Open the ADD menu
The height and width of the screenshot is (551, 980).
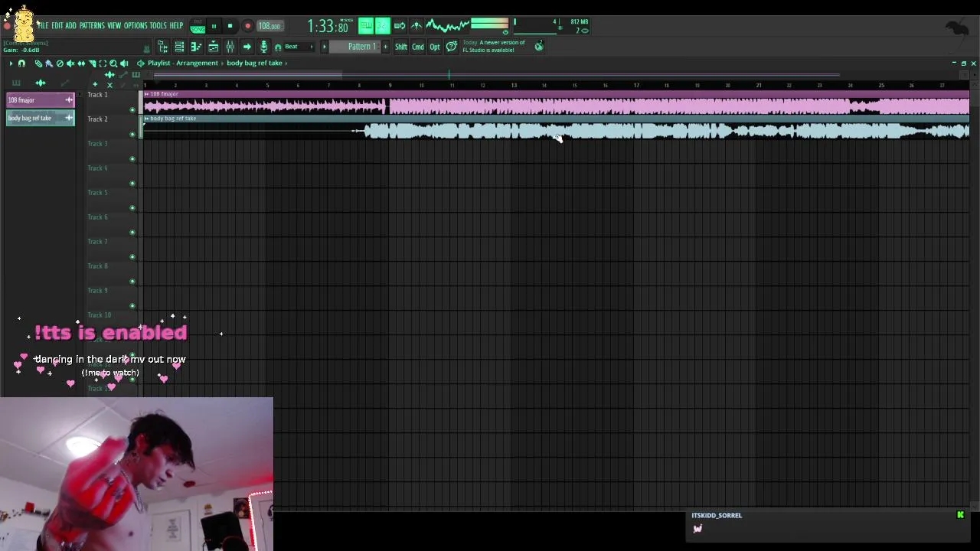[70, 25]
